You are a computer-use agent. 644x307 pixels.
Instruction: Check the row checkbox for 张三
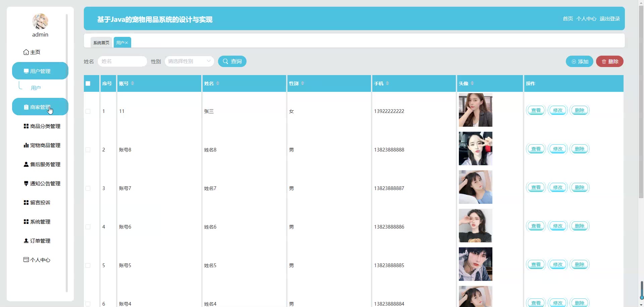[x=88, y=111]
